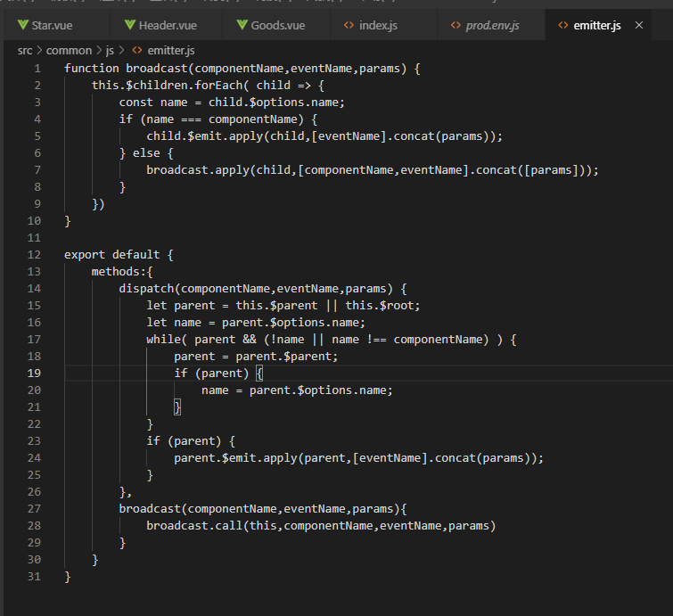Click the JS file icon on index.js tab
Screen dimensions: 673x616
tap(349, 25)
